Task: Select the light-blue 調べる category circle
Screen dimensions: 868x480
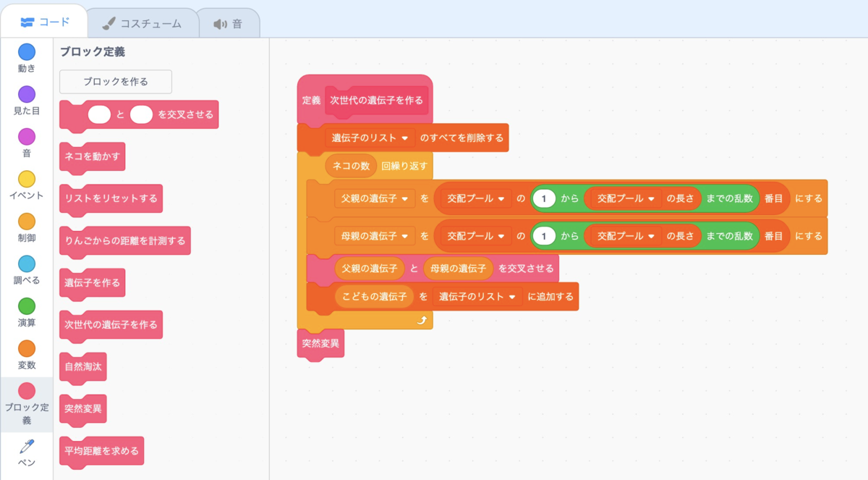Action: pos(27,264)
